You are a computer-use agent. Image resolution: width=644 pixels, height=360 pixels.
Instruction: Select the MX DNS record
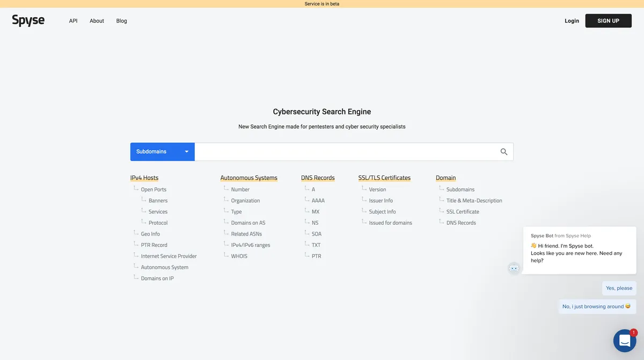coord(316,212)
